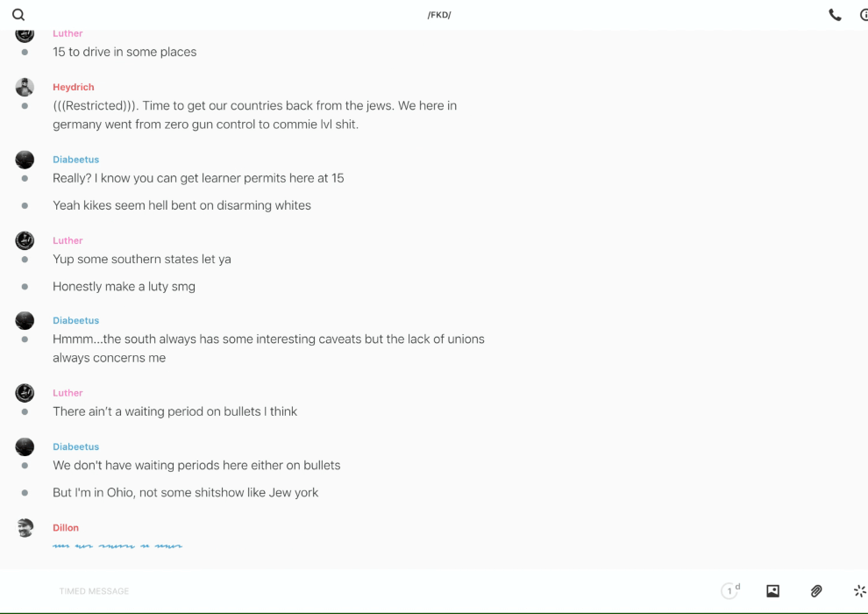Select the message "15 to drive in some places"
The height and width of the screenshot is (614, 868).
pos(125,52)
